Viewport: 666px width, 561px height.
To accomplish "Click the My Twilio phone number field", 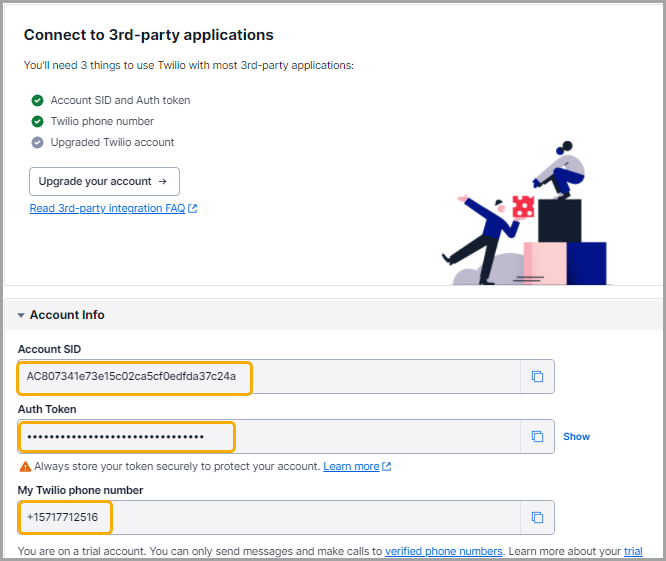I will click(269, 517).
